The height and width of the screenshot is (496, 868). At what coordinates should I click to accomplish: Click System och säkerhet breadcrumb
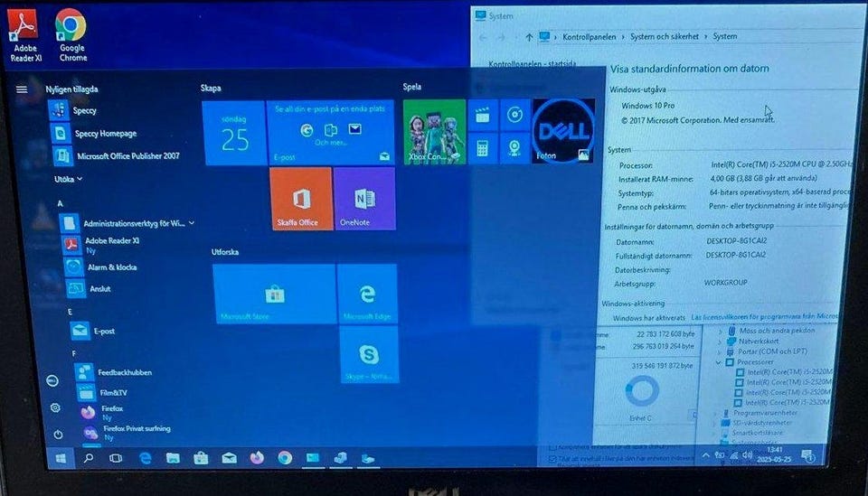pos(665,36)
